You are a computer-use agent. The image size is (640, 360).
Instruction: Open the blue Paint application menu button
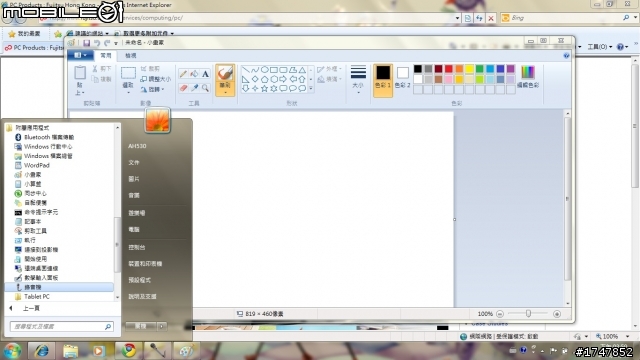pyautogui.click(x=80, y=56)
